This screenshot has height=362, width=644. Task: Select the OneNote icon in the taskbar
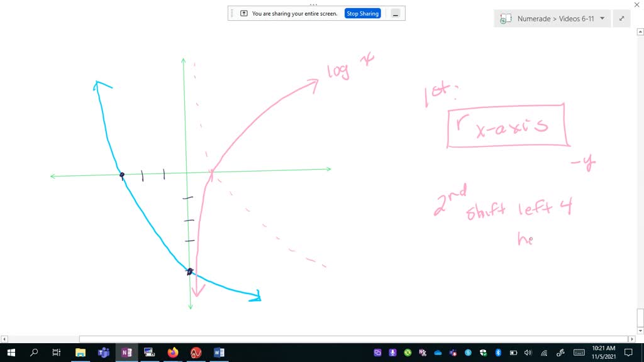point(126,352)
